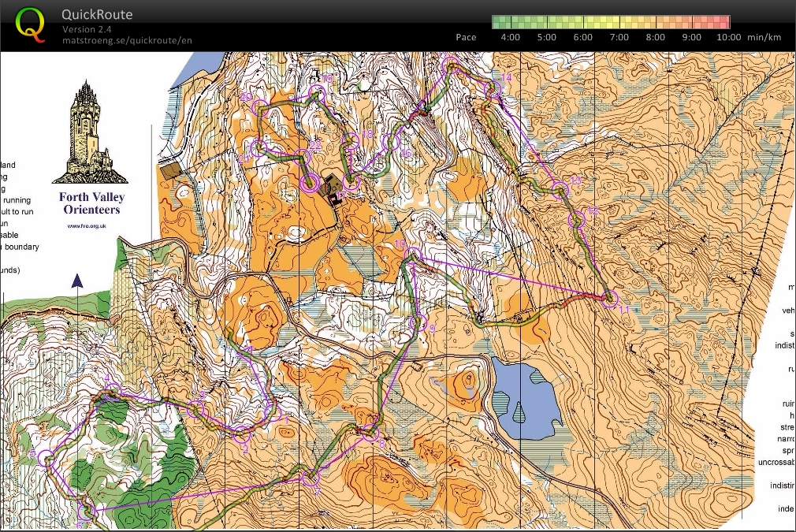
Task: Click control circle 19 marker
Action: pos(317,94)
